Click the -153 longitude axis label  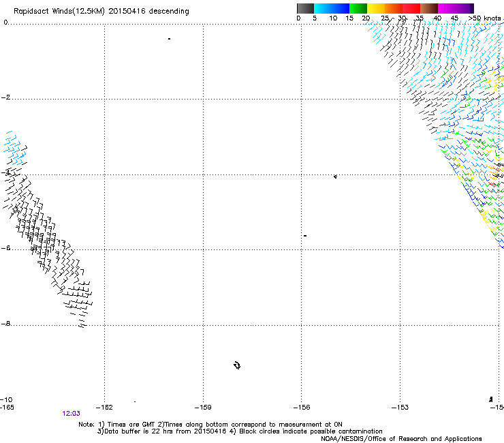click(x=400, y=408)
